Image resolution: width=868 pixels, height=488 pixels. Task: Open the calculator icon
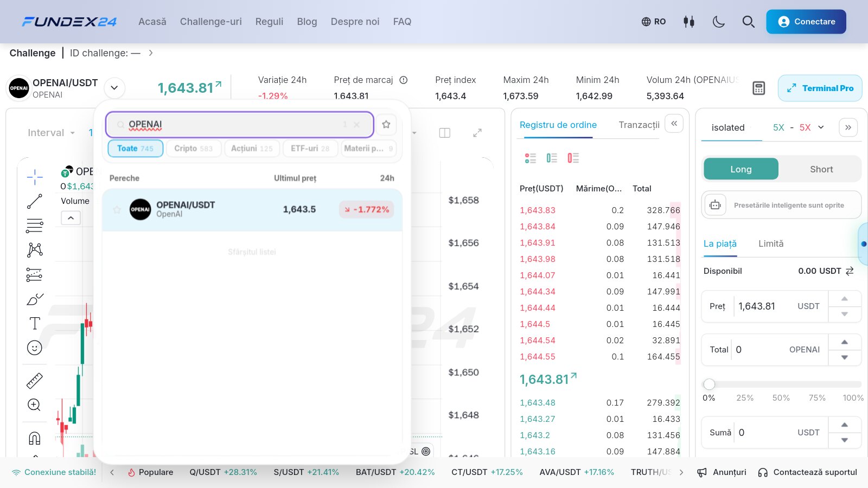pos(759,88)
